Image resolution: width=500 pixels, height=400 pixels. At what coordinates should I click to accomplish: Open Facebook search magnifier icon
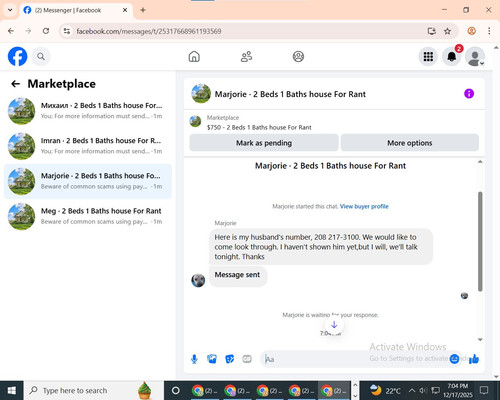pos(41,57)
